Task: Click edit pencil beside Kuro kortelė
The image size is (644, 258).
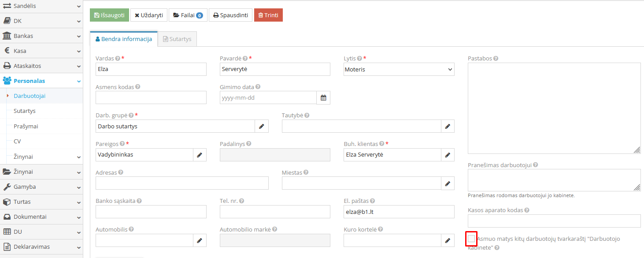Action: (448, 240)
